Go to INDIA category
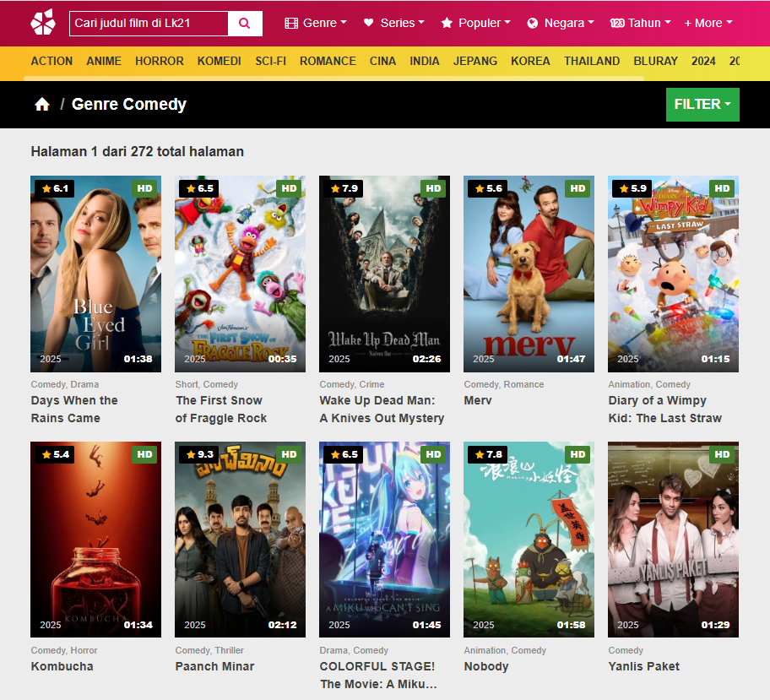This screenshot has width=770, height=700. tap(425, 61)
